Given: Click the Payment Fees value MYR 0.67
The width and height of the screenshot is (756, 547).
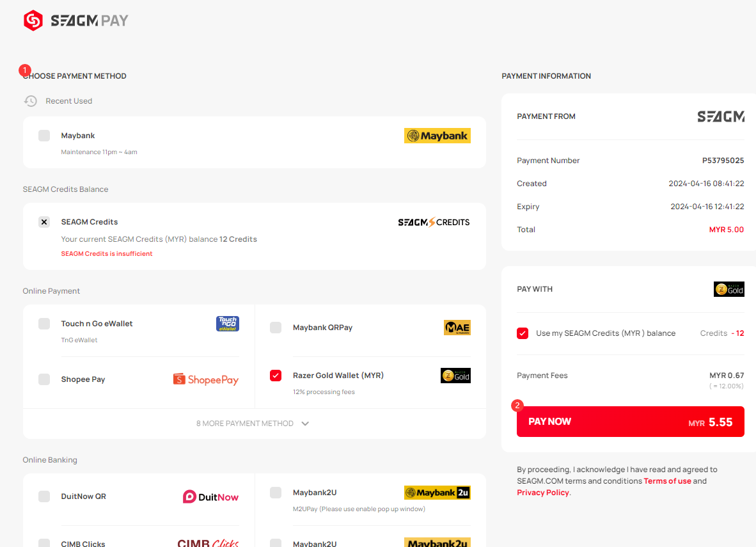Looking at the screenshot, I should point(727,376).
